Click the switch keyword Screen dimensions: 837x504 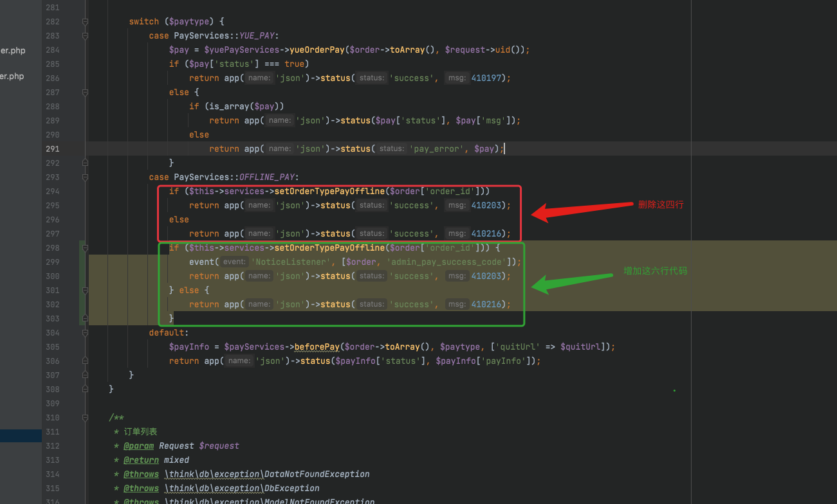pyautogui.click(x=144, y=22)
